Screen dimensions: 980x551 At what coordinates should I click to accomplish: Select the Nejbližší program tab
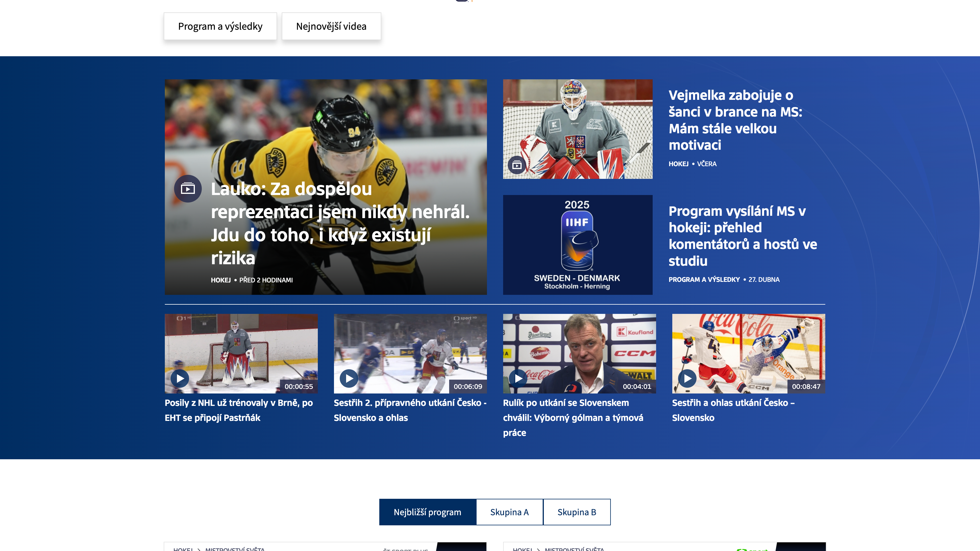(x=428, y=512)
